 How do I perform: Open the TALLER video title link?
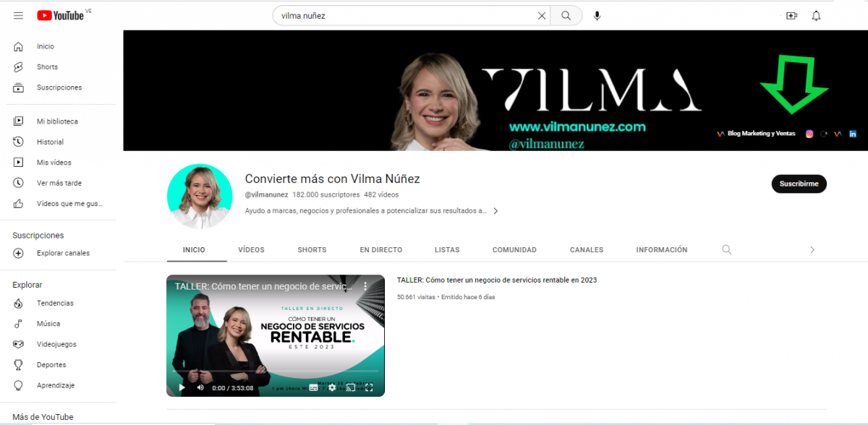[496, 280]
